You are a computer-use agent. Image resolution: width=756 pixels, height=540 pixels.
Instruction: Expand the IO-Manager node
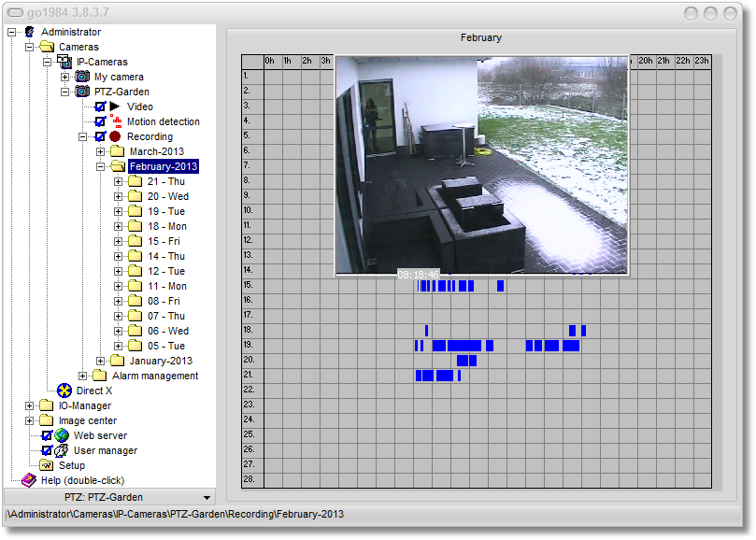(x=29, y=405)
